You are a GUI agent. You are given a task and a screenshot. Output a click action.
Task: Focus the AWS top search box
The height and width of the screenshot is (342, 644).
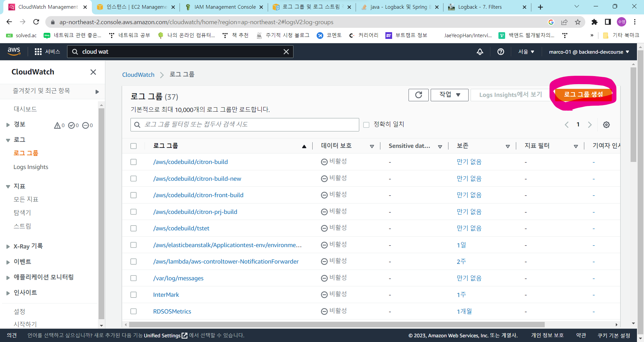(x=180, y=52)
